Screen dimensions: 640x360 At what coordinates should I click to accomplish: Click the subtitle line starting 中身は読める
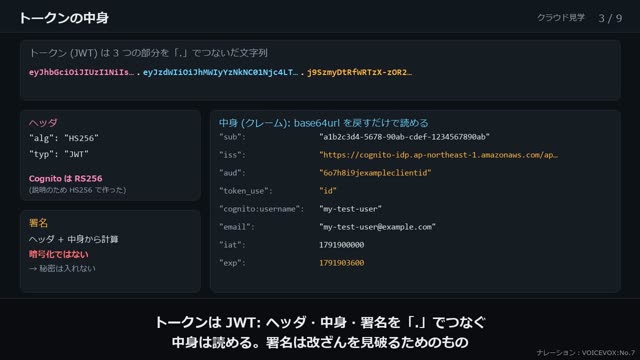(320, 342)
